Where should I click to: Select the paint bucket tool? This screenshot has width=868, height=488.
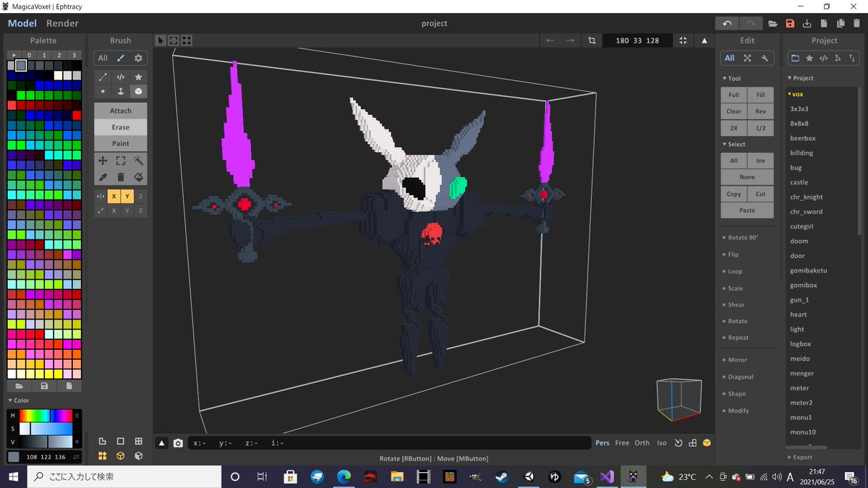click(138, 177)
